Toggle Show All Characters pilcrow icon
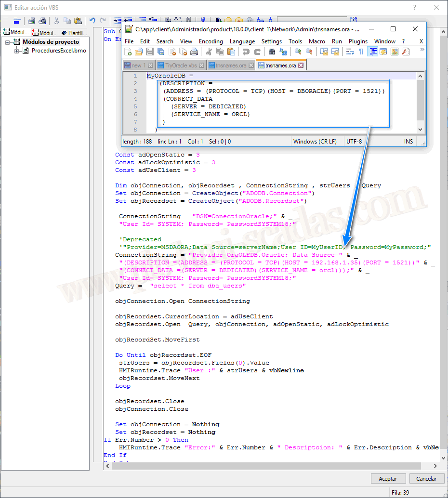This screenshot has height=498, width=448. (x=361, y=52)
